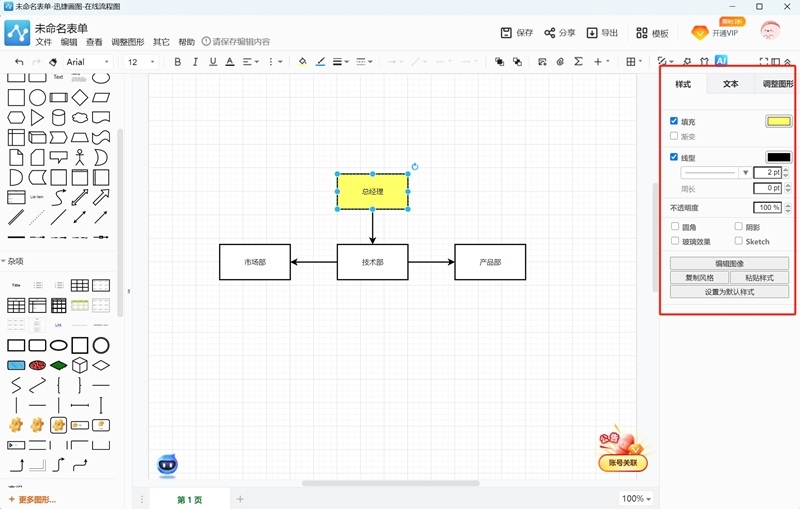Viewport: 800px width, 509px height.
Task: Open the 更多图形 more shapes link
Action: pyautogui.click(x=33, y=499)
